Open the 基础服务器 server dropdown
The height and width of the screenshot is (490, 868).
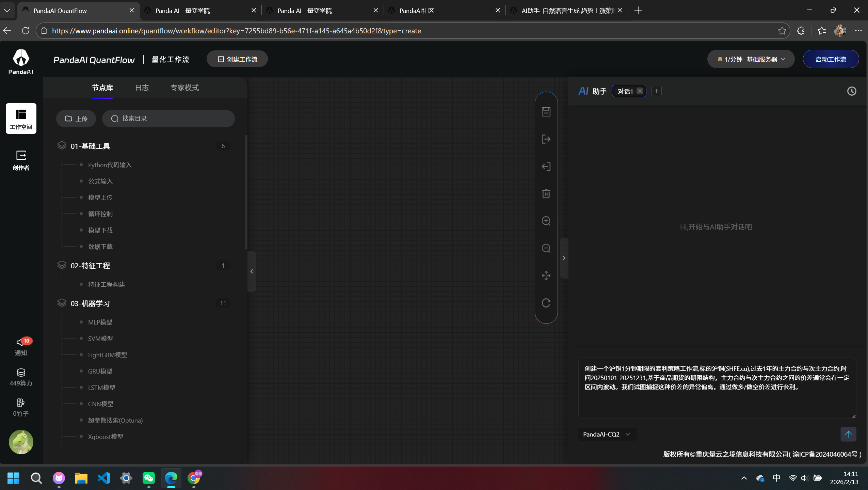pos(751,59)
